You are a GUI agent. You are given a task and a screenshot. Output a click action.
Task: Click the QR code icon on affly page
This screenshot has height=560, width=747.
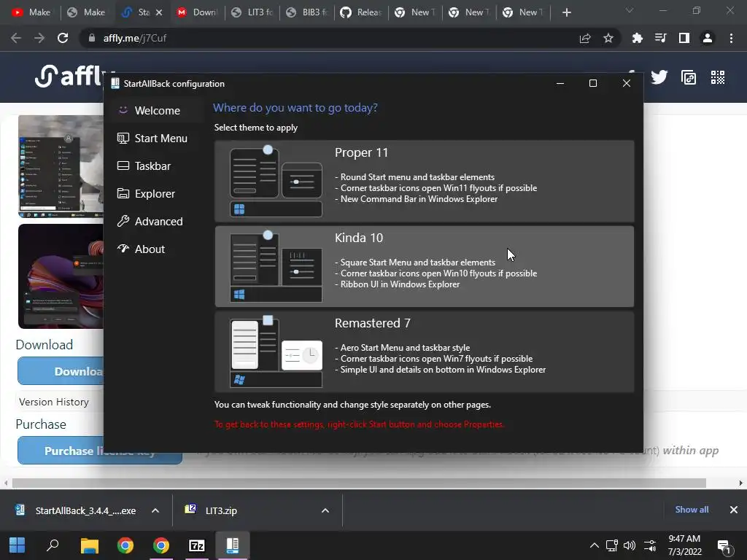(x=718, y=77)
